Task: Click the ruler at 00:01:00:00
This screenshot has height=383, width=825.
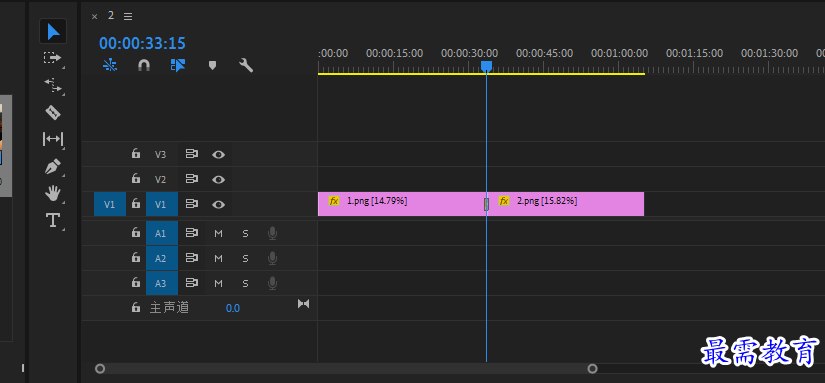Action: [619, 53]
